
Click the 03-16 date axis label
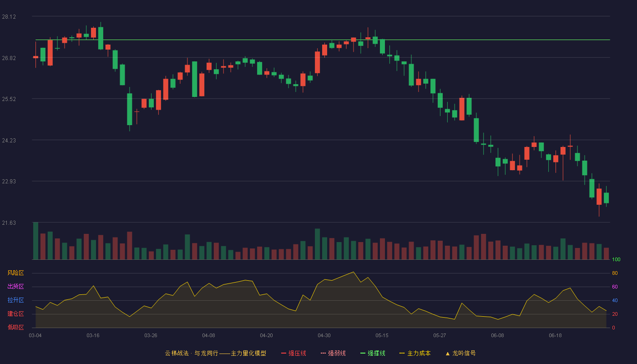pos(93,335)
